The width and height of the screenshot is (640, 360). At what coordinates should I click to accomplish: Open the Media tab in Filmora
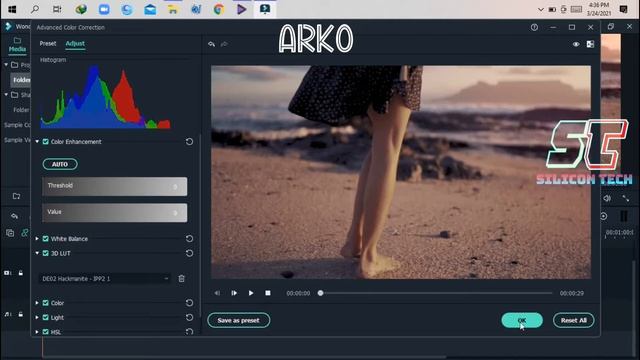(17, 45)
